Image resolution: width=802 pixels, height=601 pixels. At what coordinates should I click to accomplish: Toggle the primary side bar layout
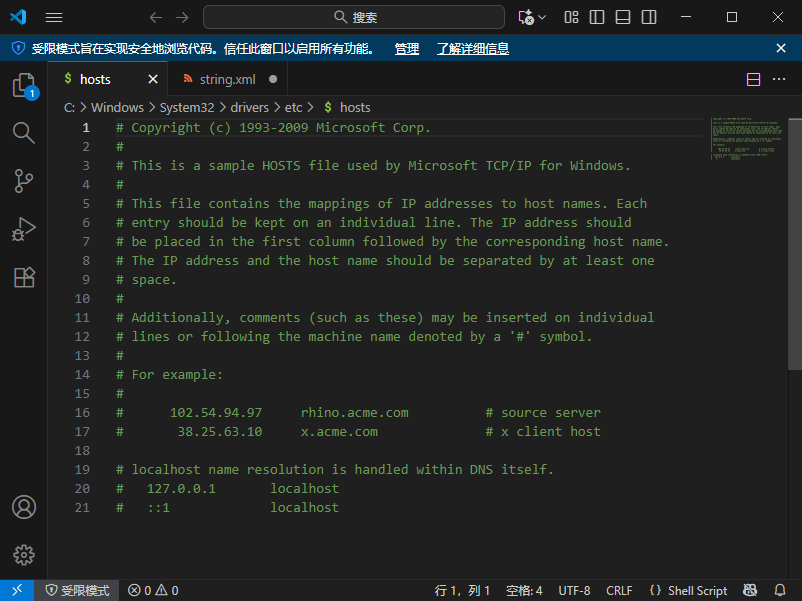597,17
